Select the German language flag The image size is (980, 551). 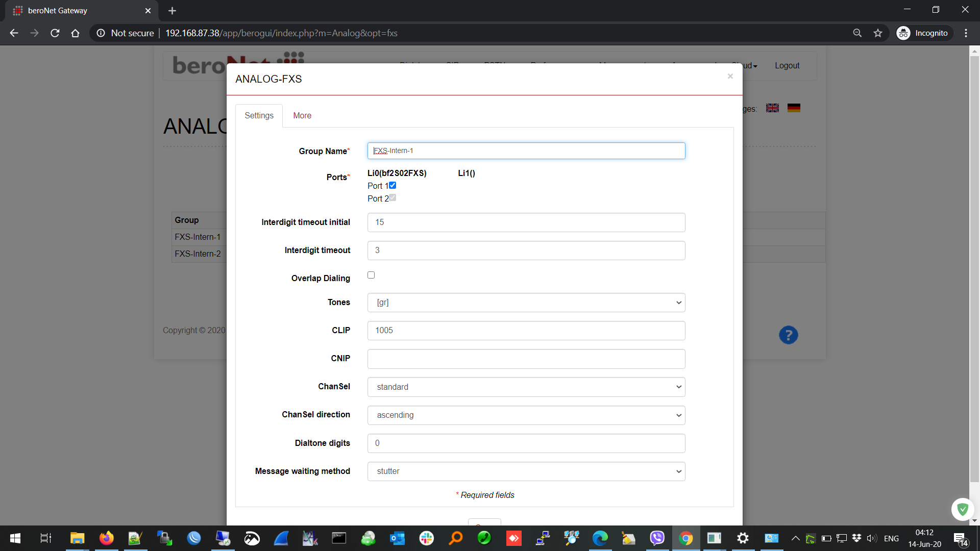pyautogui.click(x=794, y=108)
